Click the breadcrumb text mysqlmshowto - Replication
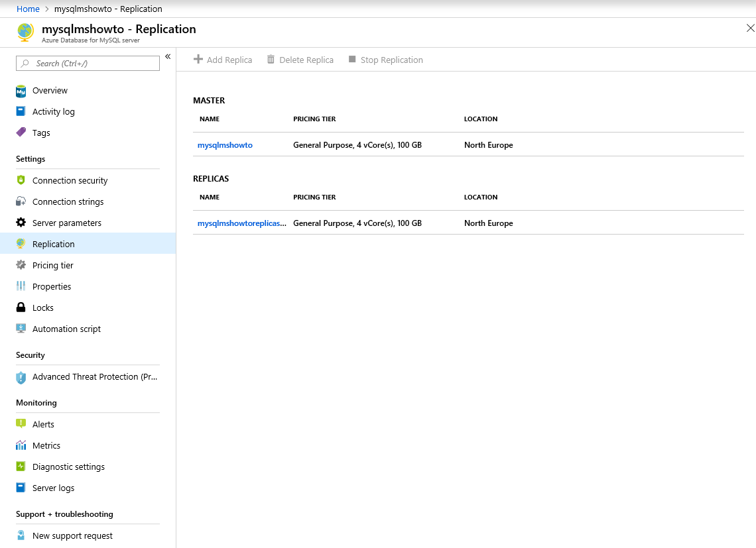The image size is (756, 548). 108,9
